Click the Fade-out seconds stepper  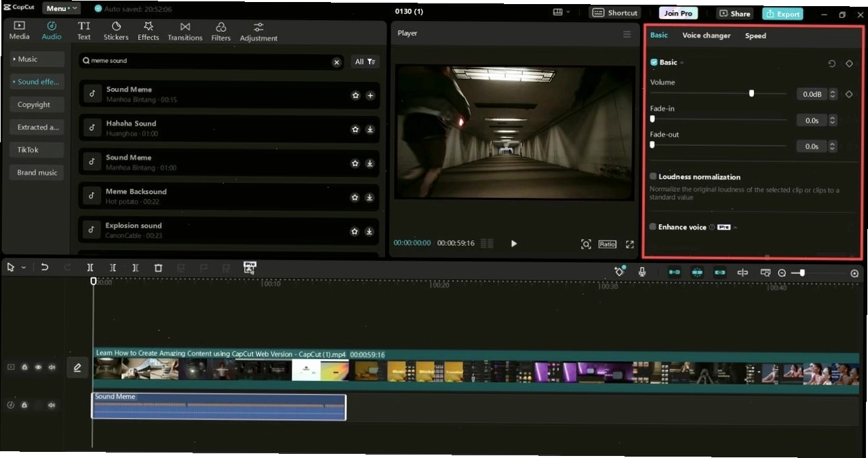click(833, 146)
